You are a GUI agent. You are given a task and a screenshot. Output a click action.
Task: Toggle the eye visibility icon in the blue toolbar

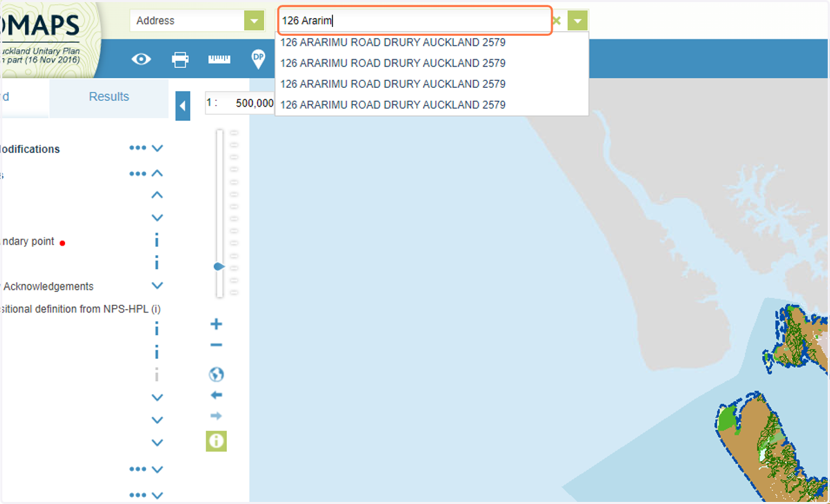tap(142, 59)
